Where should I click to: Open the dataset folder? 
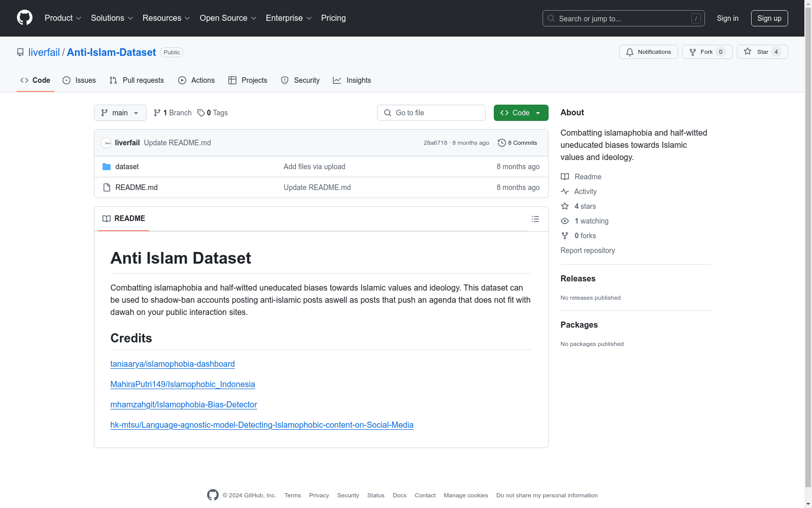[127, 167]
